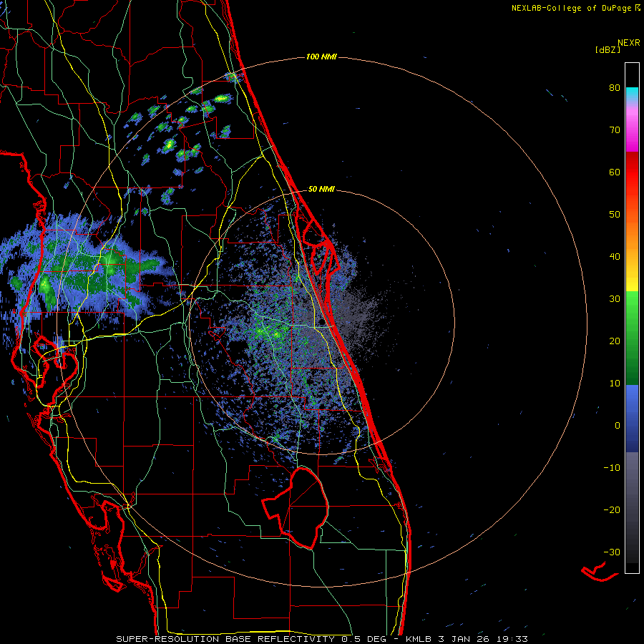The image size is (644, 644).
Task: Click the green segment of the dBZ color bar
Action: (x=632, y=338)
